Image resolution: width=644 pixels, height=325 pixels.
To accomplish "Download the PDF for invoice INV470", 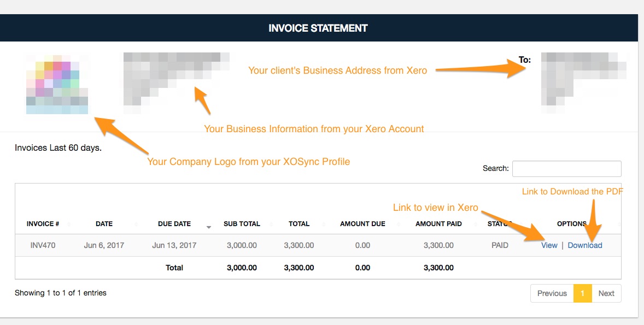I will pyautogui.click(x=585, y=245).
